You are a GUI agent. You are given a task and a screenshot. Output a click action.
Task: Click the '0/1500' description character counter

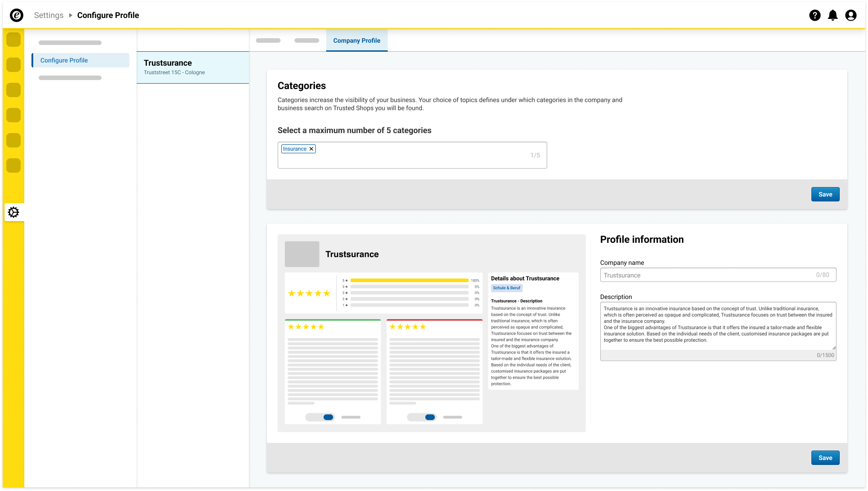[x=825, y=355]
